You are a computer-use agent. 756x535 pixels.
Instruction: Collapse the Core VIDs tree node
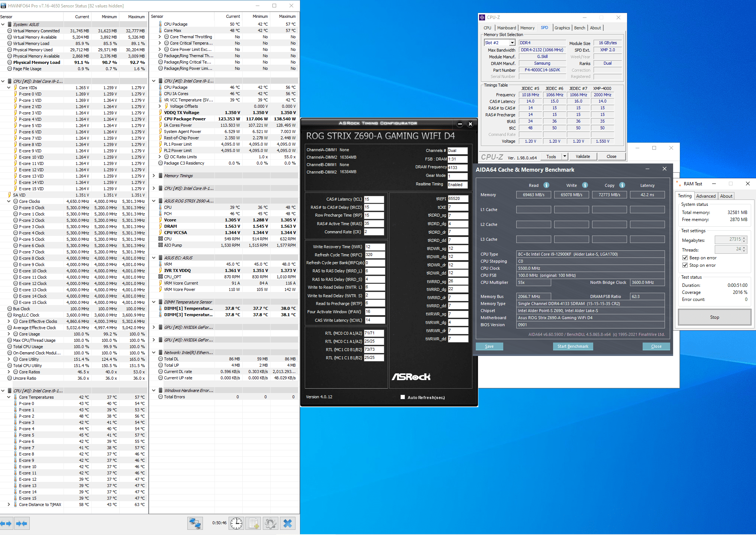click(9, 88)
